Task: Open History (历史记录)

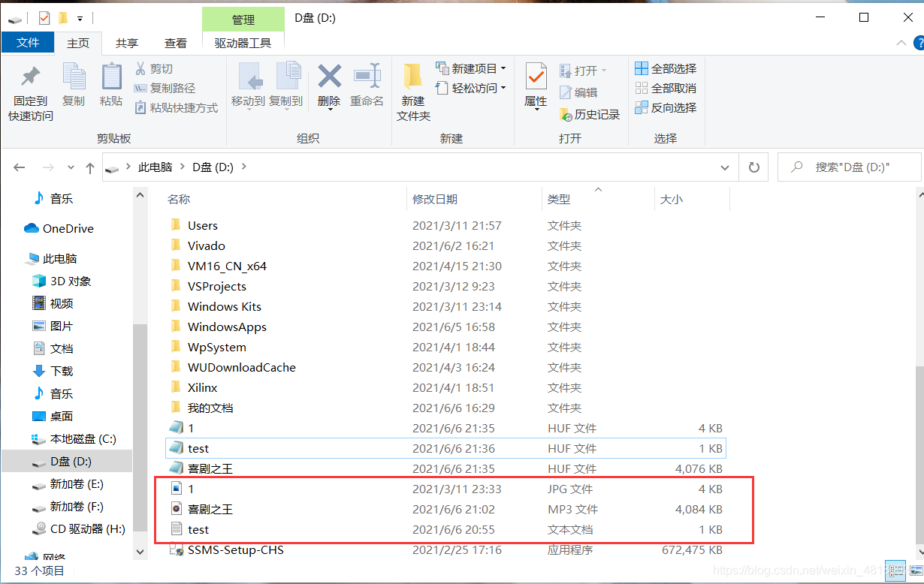Action: tap(590, 114)
